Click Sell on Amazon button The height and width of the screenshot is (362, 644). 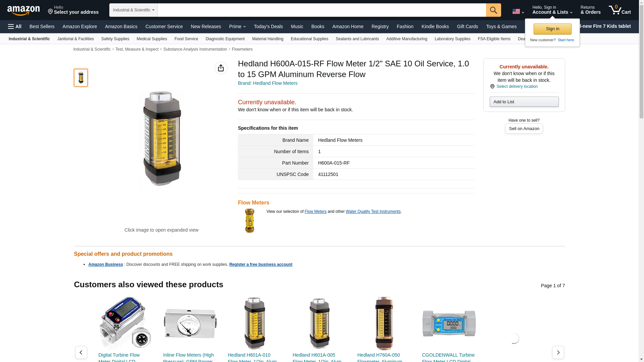[524, 129]
